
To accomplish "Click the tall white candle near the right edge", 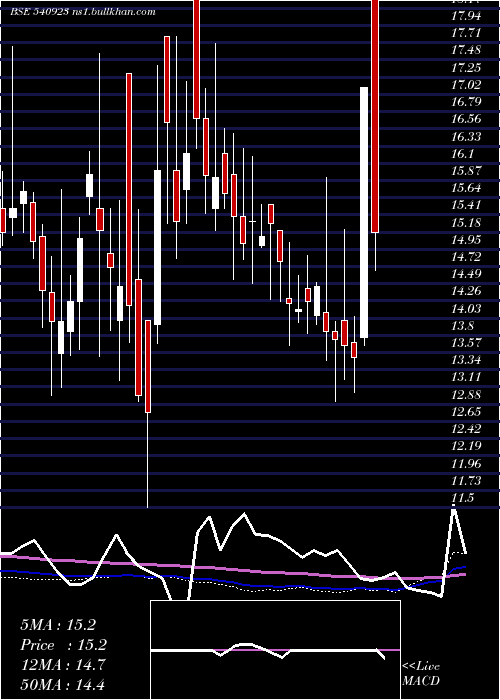I will (x=364, y=212).
